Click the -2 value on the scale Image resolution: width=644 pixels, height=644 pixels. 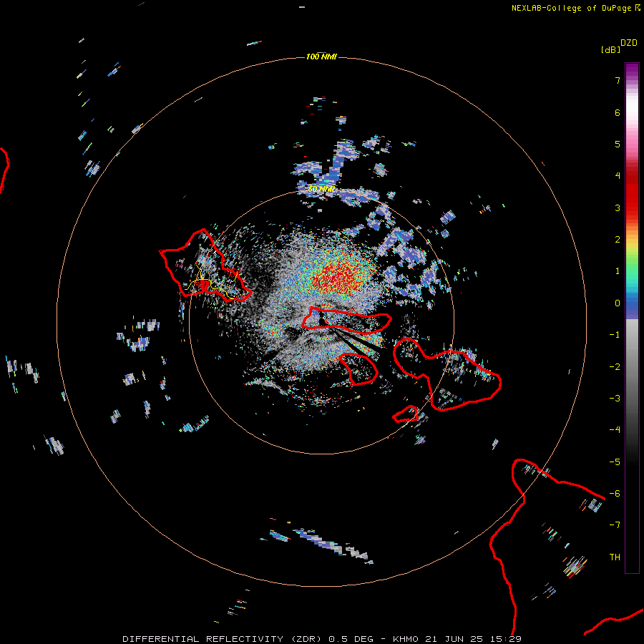coord(615,367)
